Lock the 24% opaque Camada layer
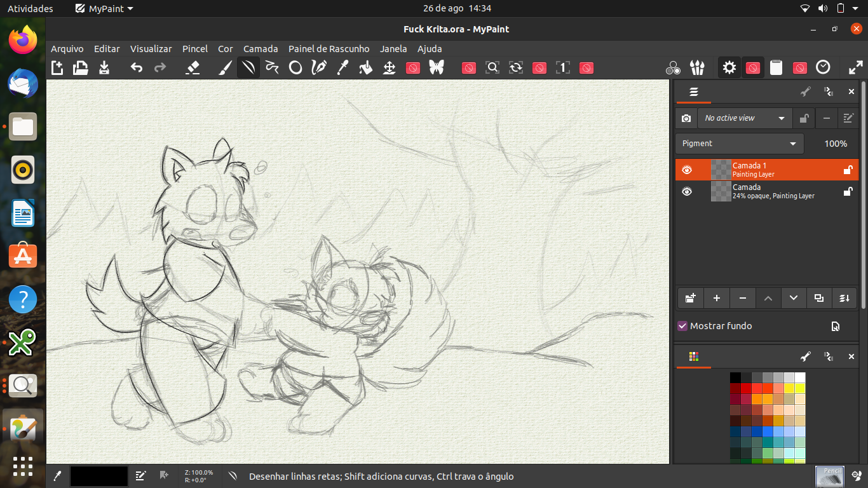 (x=848, y=191)
